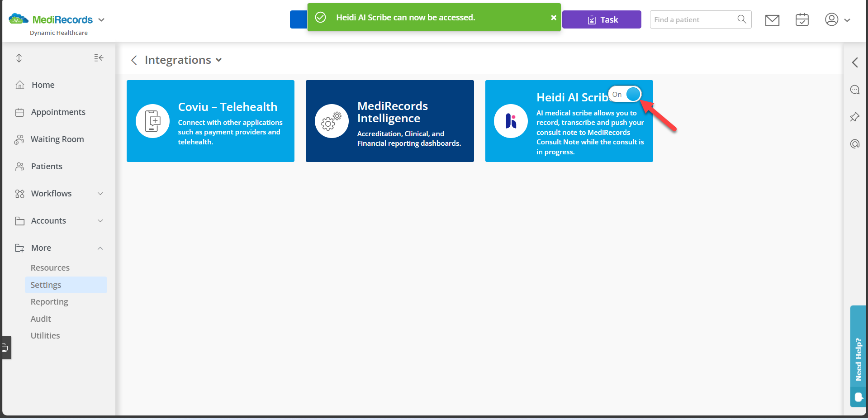Open the Patients section

pos(47,166)
